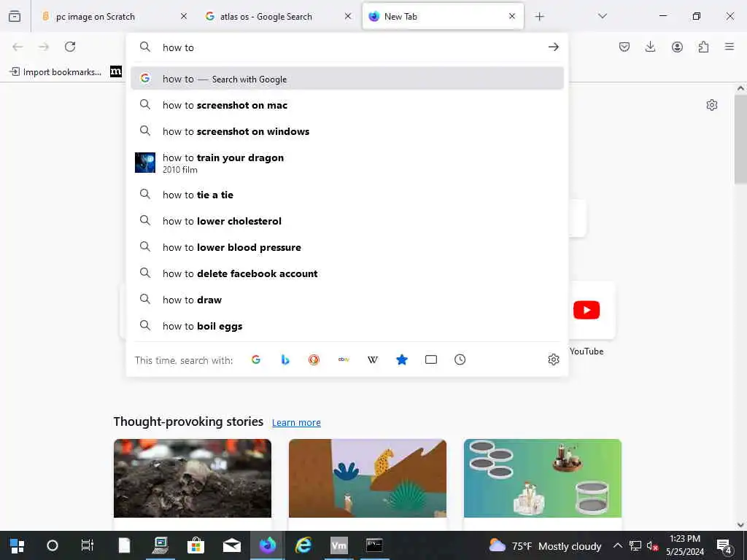
Task: Open the Firefox application menu
Action: pyautogui.click(x=729, y=47)
